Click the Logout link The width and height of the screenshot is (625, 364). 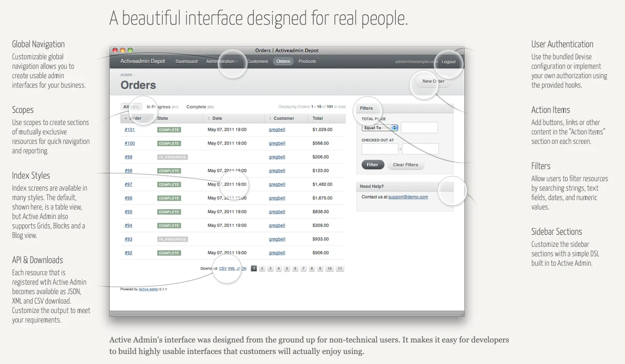point(448,62)
